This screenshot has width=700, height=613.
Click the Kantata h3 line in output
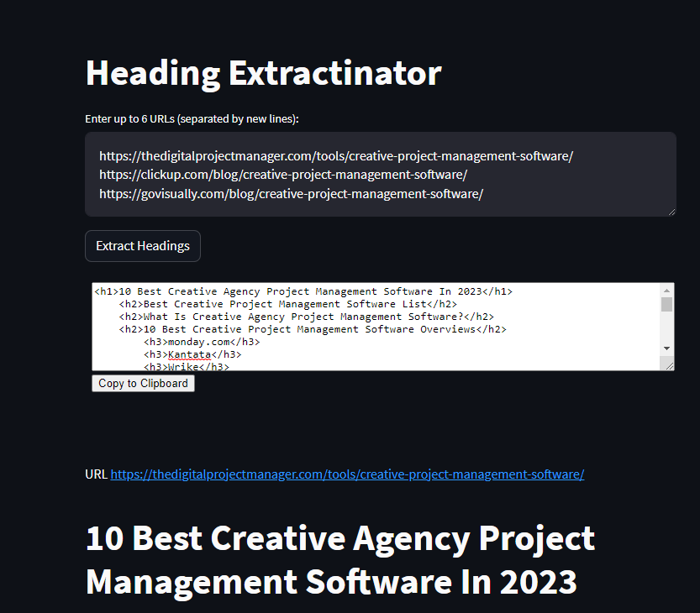[x=192, y=354]
